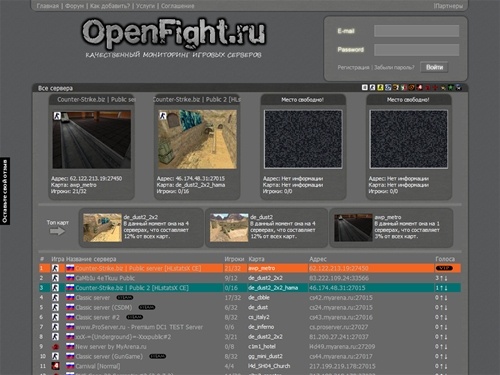Click the Название сервера column header
Image resolution: width=500 pixels, height=375 pixels.
[x=91, y=259]
